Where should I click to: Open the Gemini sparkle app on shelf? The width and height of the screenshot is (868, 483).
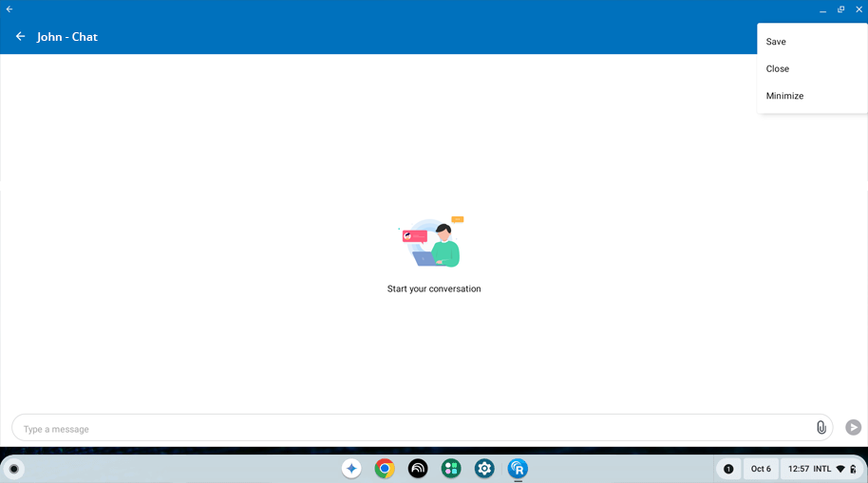tap(351, 469)
